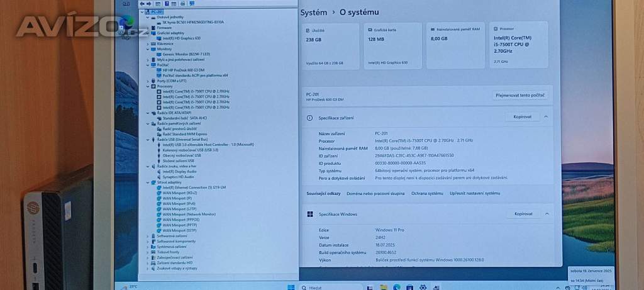Expand Zvukové vstupy a výstupy category
The height and width of the screenshot is (290, 644).
[x=148, y=268]
